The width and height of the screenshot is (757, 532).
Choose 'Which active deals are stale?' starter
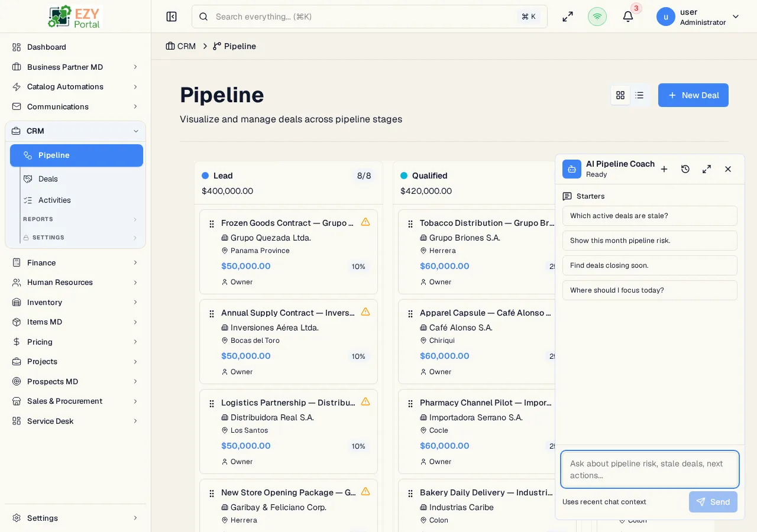coord(650,216)
